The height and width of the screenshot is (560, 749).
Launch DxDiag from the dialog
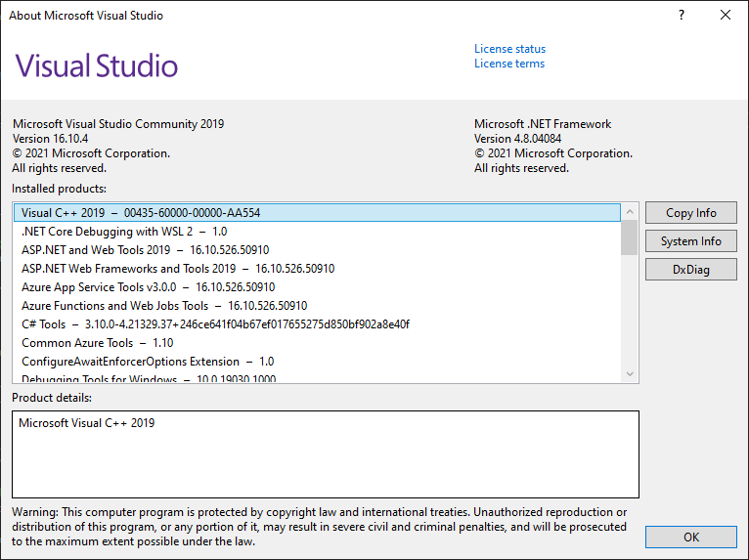(690, 270)
